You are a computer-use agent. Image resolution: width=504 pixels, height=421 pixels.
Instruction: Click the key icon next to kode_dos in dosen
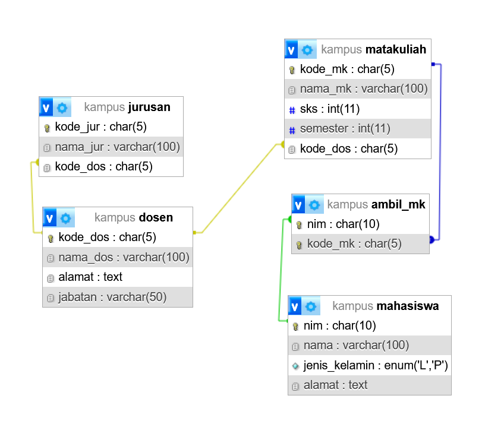click(51, 238)
